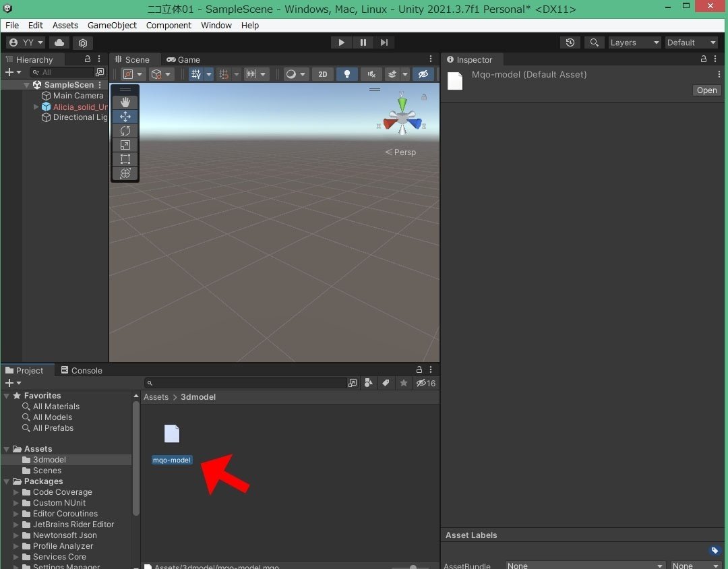Click the Open button in Inspector
Image resolution: width=728 pixels, height=569 pixels.
pyautogui.click(x=706, y=90)
